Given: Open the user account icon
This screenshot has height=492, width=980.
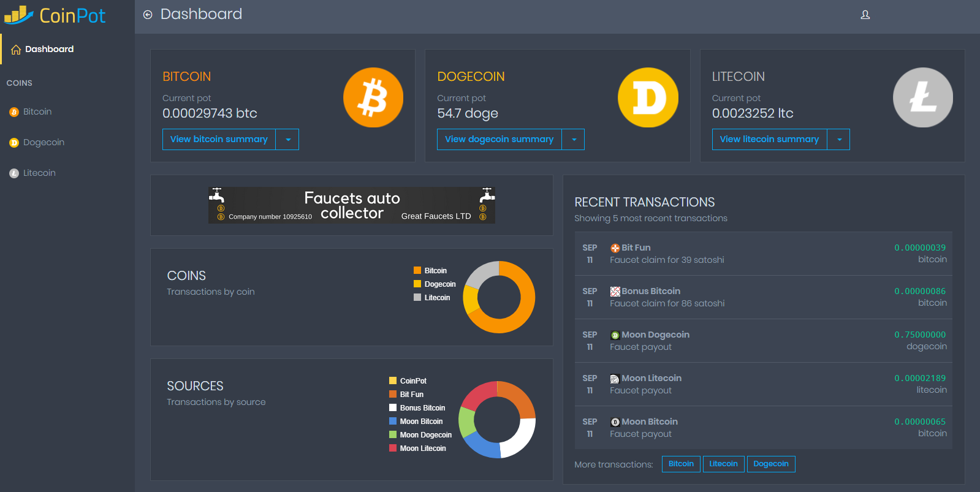Looking at the screenshot, I should [865, 15].
